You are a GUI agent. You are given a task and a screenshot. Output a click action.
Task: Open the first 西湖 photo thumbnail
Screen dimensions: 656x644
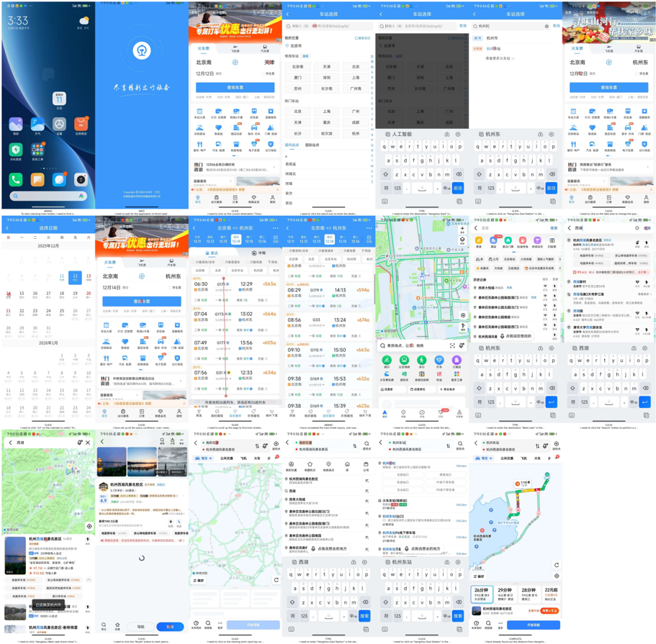[112, 462]
